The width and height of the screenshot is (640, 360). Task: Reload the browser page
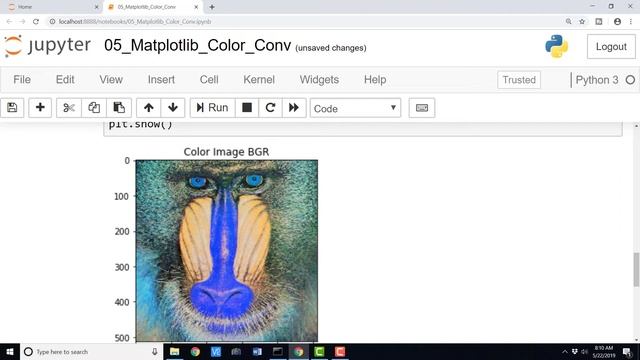[x=36, y=22]
